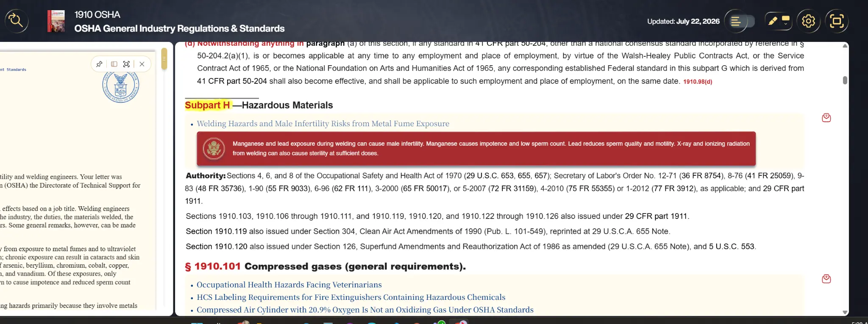The width and height of the screenshot is (868, 324).
Task: Close the left letter panel
Action: tap(142, 64)
